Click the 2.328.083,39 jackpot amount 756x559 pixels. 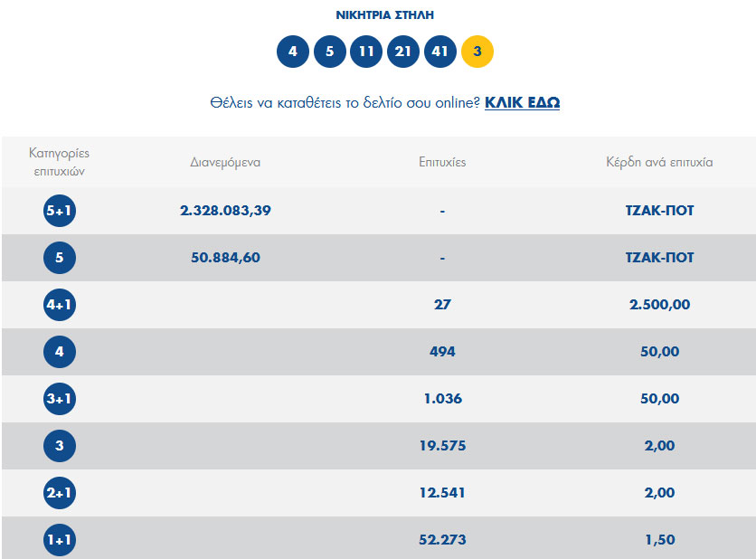pos(225,211)
